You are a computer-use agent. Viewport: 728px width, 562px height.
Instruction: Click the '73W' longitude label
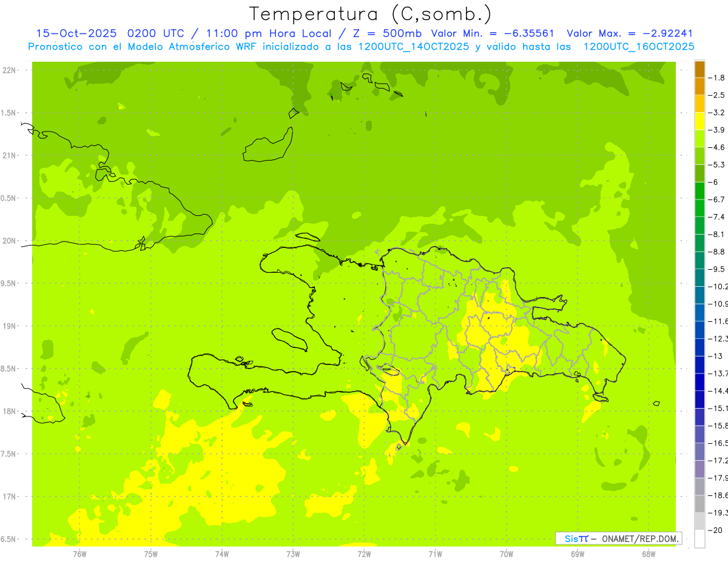point(293,554)
